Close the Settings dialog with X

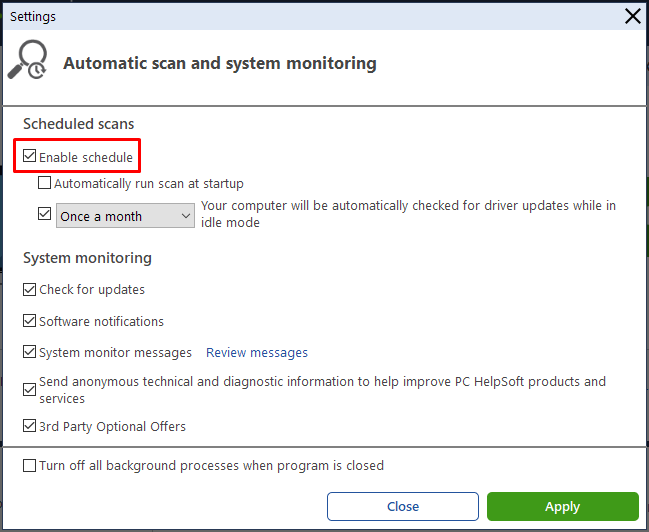(632, 17)
